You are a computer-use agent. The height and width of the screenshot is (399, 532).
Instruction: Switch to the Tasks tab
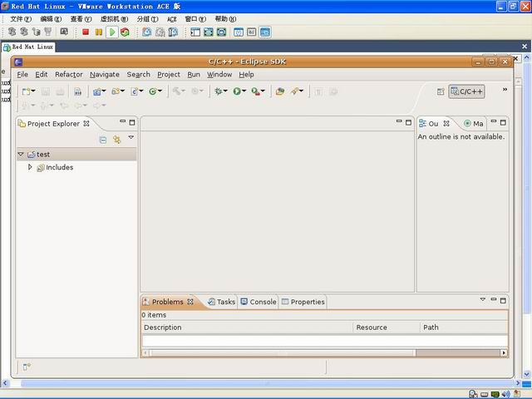click(x=222, y=302)
